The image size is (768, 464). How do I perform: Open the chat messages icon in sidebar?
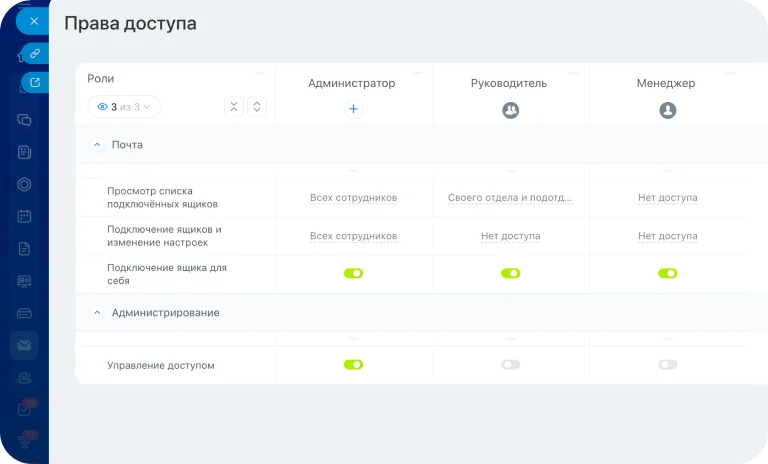point(24,120)
